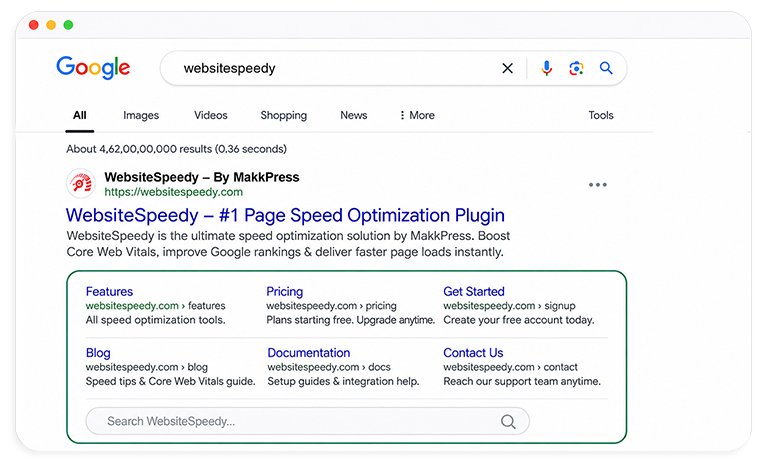This screenshot has height=462, width=768.
Task: Select the All results tab
Action: click(x=79, y=115)
